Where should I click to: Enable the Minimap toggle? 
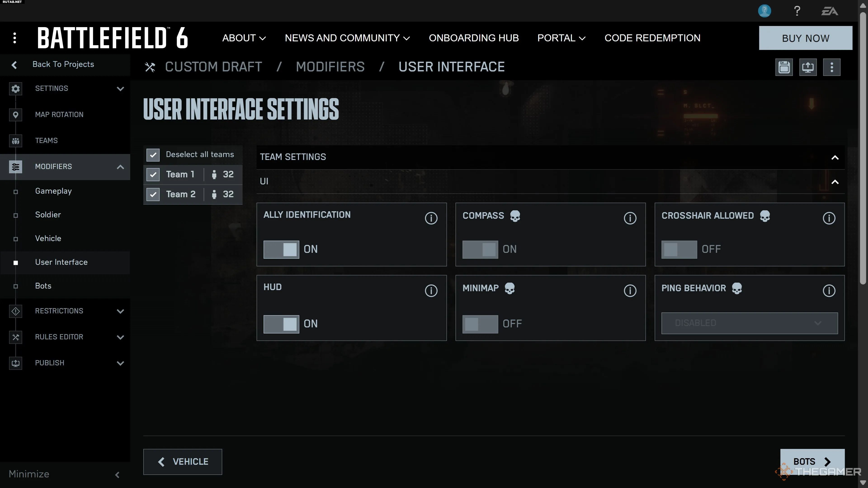pyautogui.click(x=480, y=324)
